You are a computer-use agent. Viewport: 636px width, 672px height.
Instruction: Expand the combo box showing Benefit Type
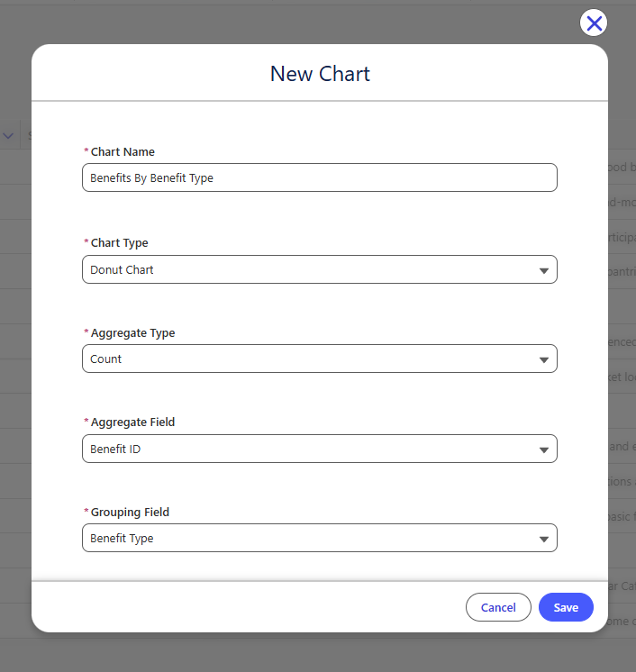coord(320,538)
